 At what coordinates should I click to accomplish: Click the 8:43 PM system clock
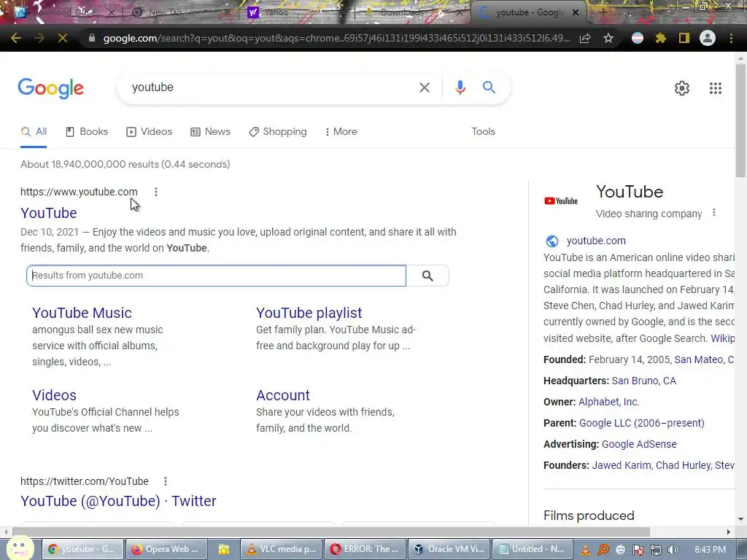710,550
